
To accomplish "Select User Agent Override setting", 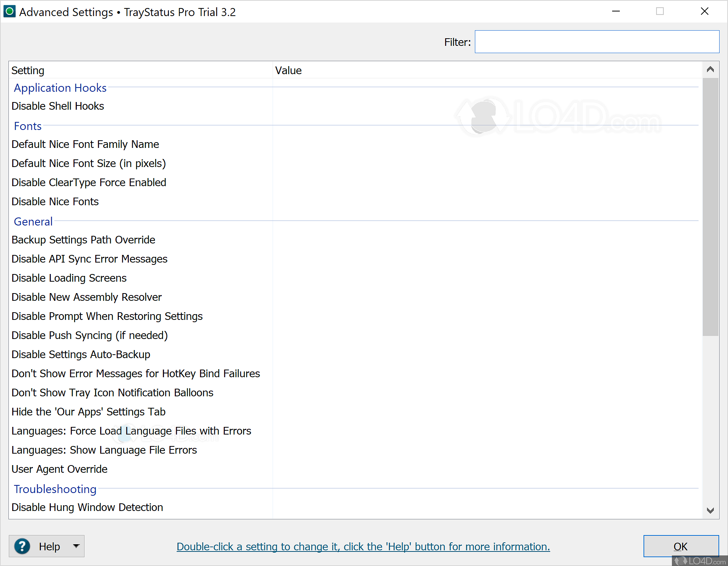I will [59, 469].
